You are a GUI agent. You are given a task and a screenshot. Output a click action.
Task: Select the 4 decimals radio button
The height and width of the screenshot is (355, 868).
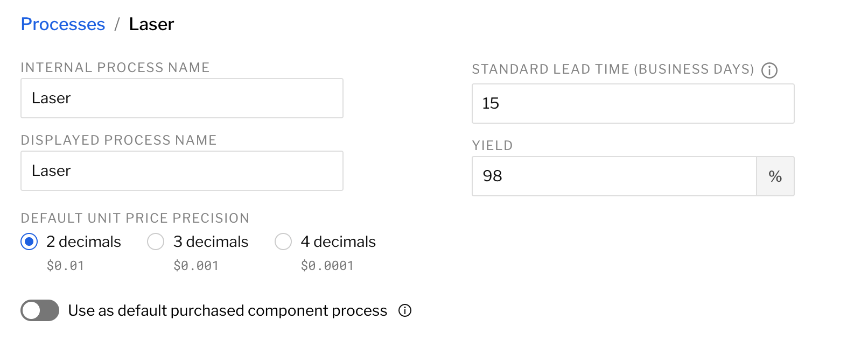[283, 242]
